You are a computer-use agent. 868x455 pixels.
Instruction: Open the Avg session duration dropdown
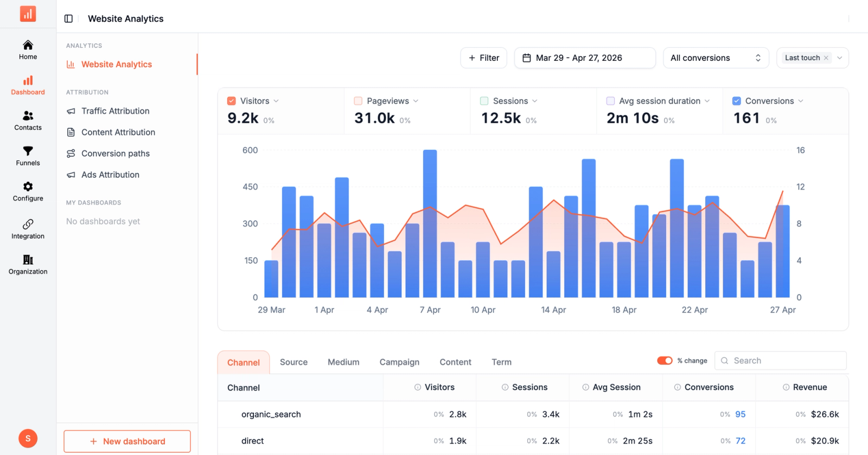(707, 101)
